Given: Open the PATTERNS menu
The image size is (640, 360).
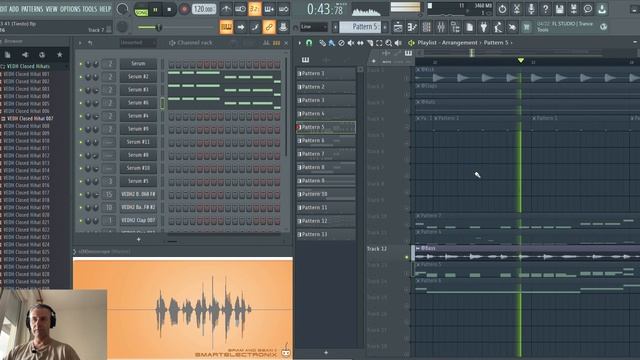Looking at the screenshot, I should click(x=32, y=9).
